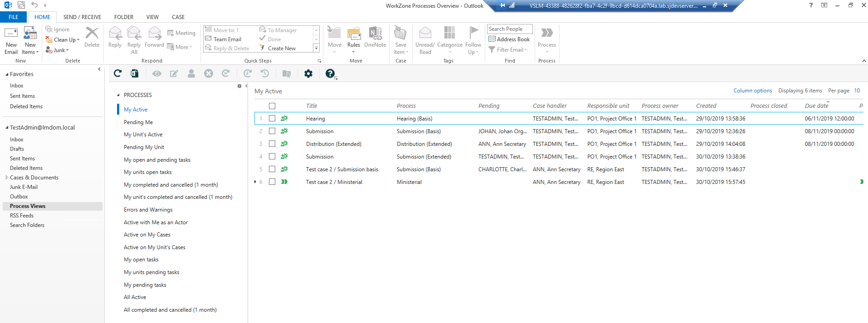
Task: Click the restart process arrow icon
Action: (x=226, y=73)
